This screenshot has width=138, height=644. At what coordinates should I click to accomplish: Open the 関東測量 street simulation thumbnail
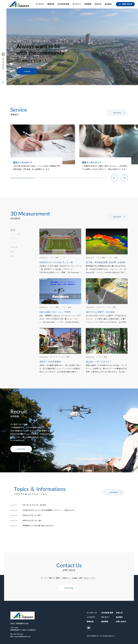(x=60, y=341)
